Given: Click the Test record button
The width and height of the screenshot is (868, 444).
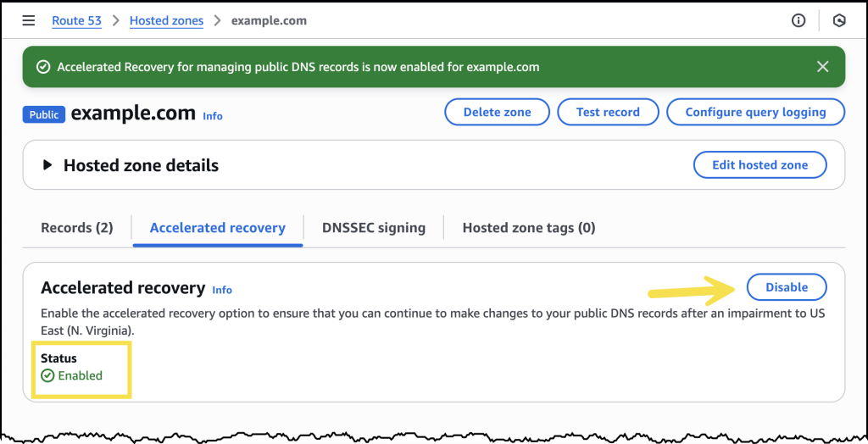Looking at the screenshot, I should (x=608, y=112).
